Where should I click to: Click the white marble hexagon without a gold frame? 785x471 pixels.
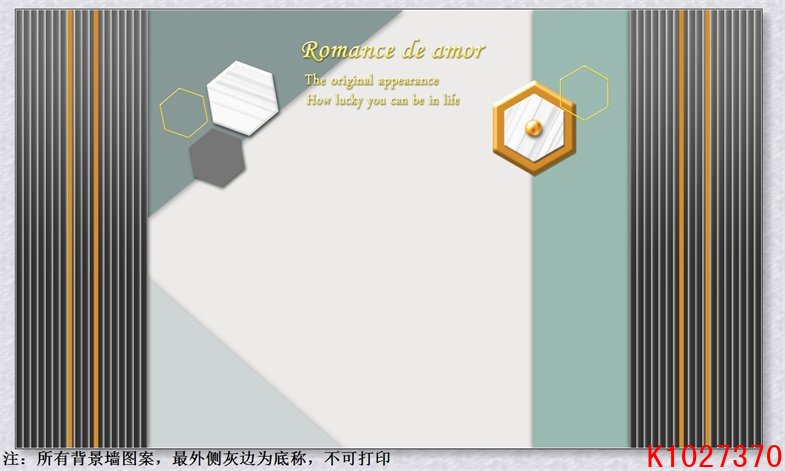242,98
